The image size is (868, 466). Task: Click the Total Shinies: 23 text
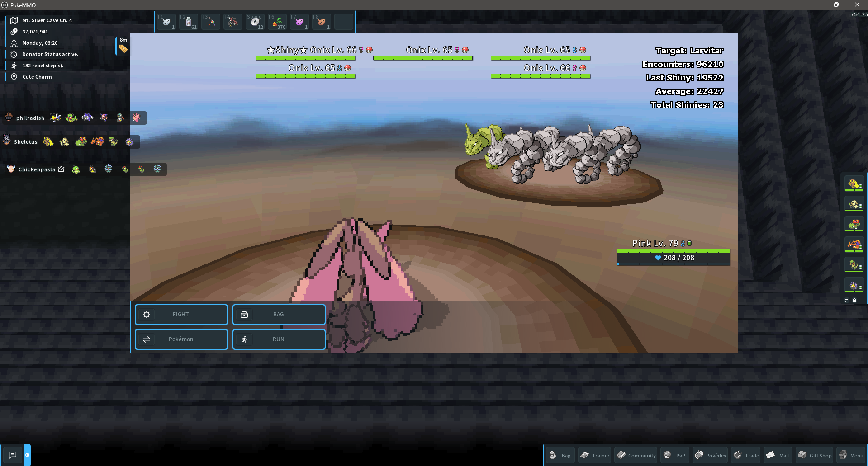click(687, 105)
